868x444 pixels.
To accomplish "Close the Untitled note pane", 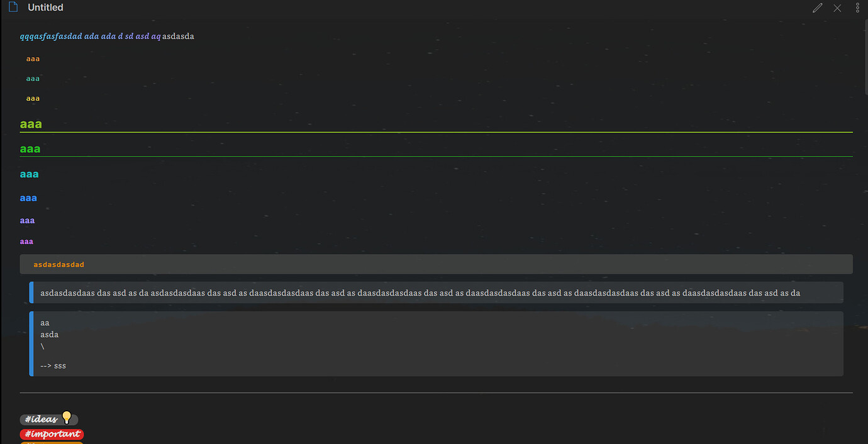I will click(837, 8).
